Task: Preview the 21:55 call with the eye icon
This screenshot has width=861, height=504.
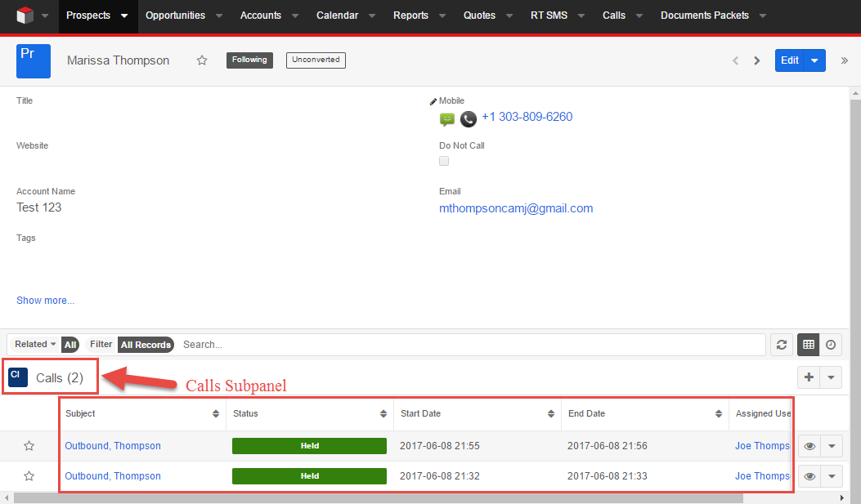Action: (x=809, y=446)
